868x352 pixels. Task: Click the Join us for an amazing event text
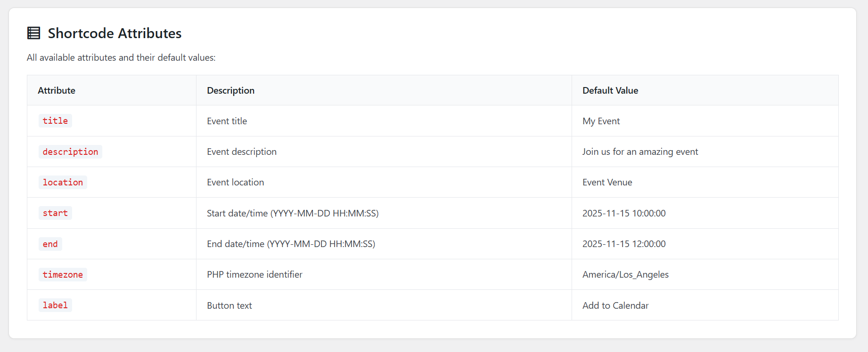coord(640,152)
